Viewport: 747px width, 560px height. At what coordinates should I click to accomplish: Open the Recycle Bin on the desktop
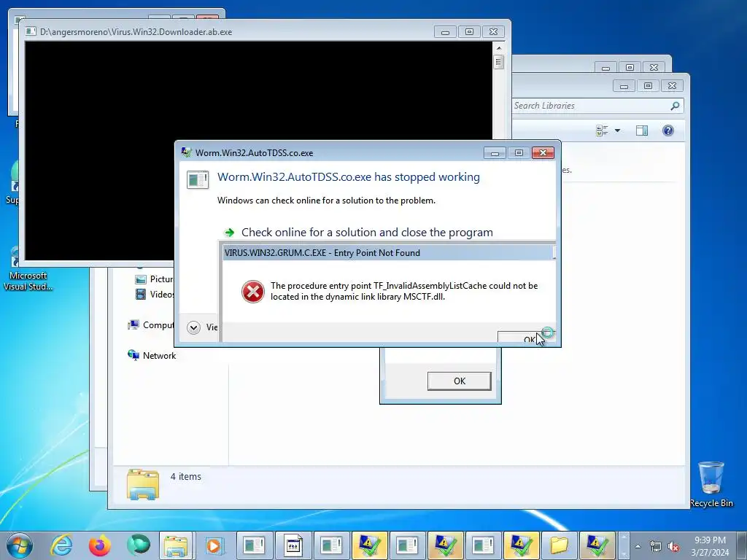(711, 483)
